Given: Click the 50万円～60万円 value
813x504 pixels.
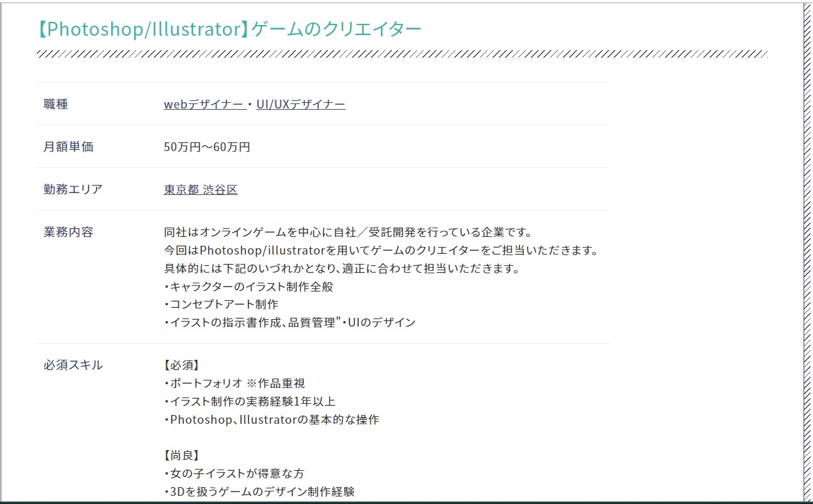Looking at the screenshot, I should pos(207,147).
